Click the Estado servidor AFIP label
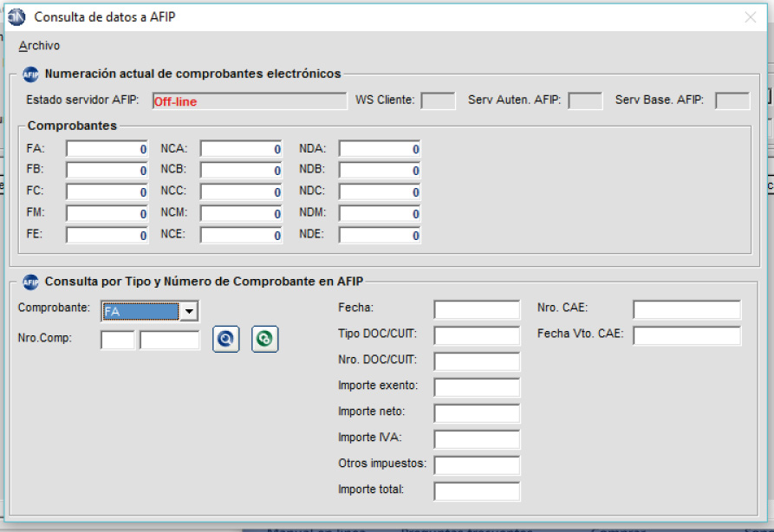Screen dimensions: 774x532 coord(82,100)
